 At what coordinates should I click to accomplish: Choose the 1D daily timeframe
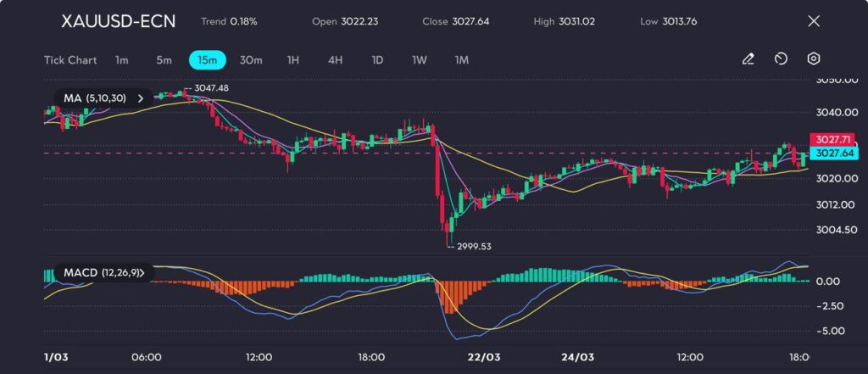[377, 60]
